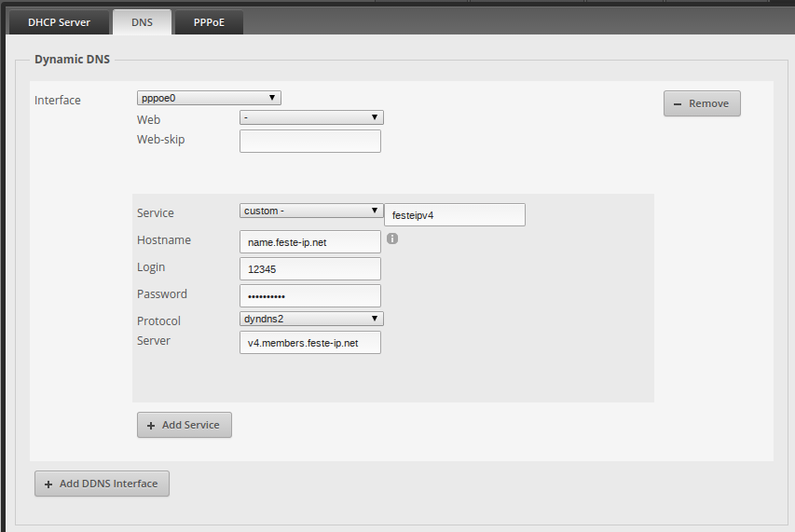Click the plus icon on Add DDNS Interface

pyautogui.click(x=48, y=484)
